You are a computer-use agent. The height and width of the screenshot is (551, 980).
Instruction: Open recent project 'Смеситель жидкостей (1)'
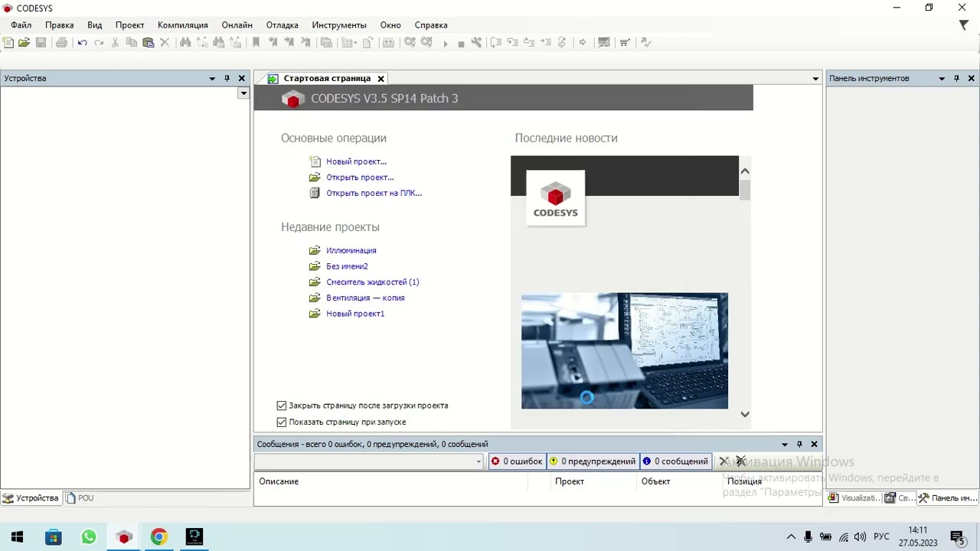372,282
